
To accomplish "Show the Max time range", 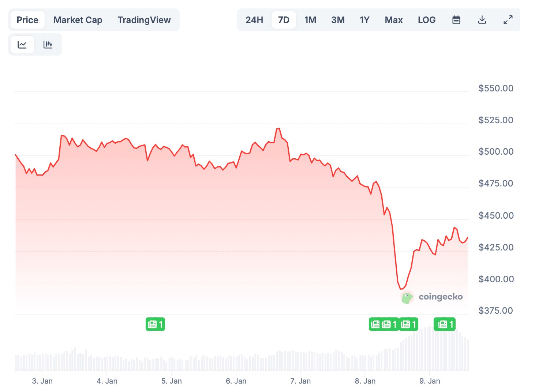I will 394,20.
